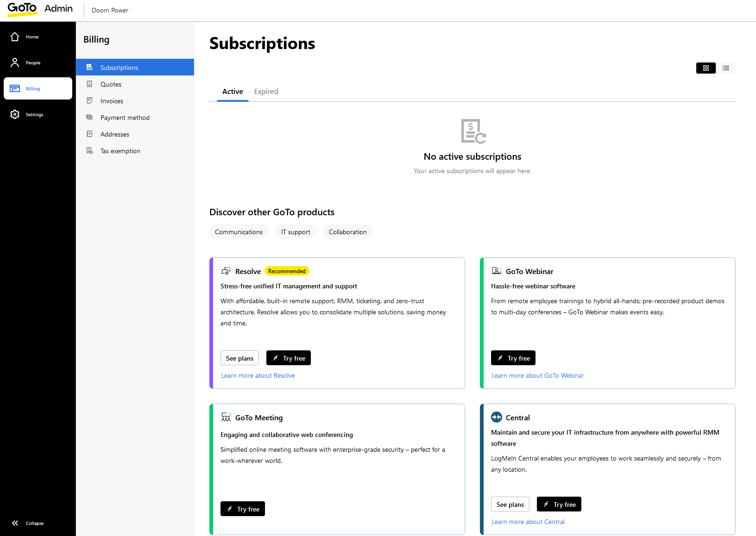Click the Subscriptions menu icon

(x=90, y=67)
